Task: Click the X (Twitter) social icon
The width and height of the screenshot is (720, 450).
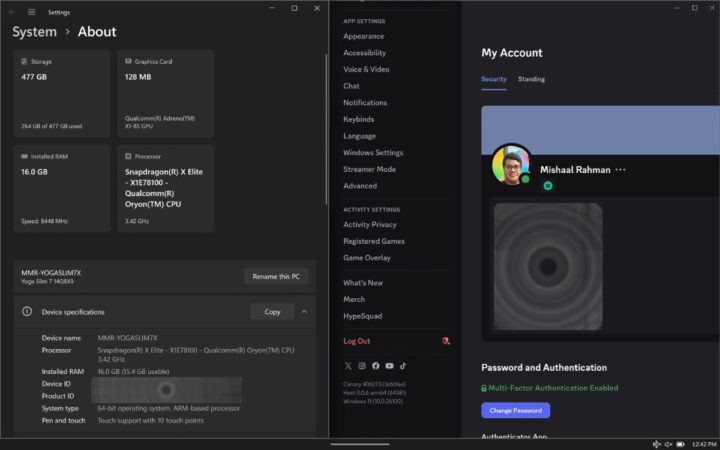Action: 348,366
